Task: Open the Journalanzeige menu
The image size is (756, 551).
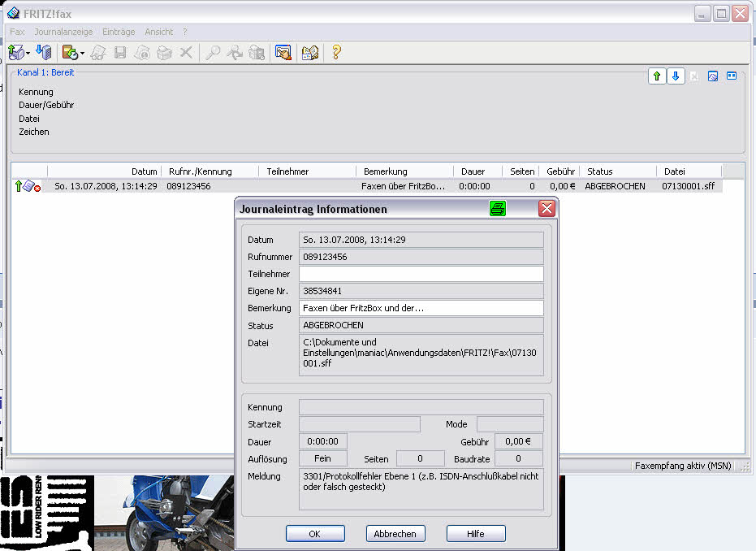Action: [63, 32]
